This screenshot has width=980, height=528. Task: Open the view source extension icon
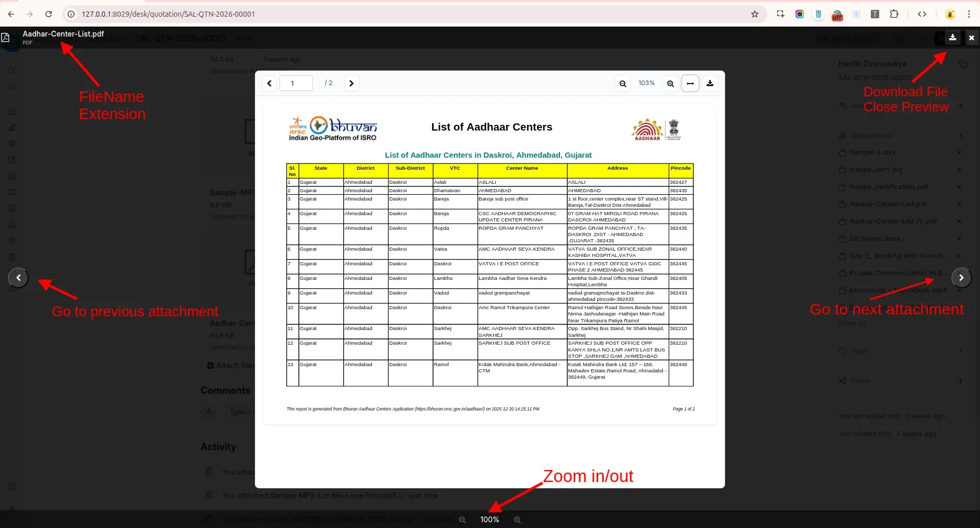922,14
